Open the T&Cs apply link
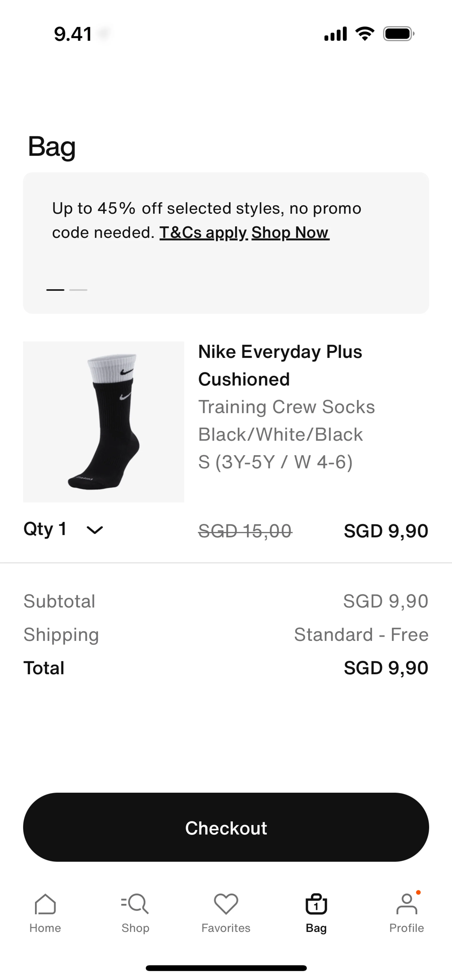Screen dimensions: 452x980 coord(204,232)
